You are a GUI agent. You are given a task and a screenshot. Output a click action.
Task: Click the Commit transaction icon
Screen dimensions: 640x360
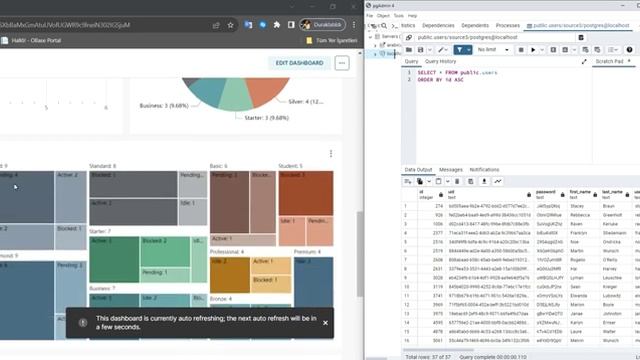tap(585, 50)
